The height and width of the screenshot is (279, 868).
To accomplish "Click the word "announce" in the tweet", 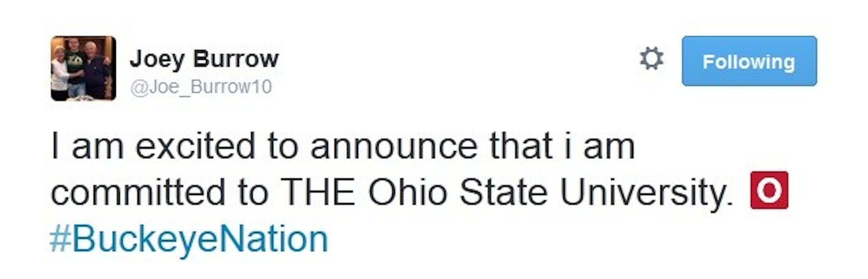I will 393,146.
